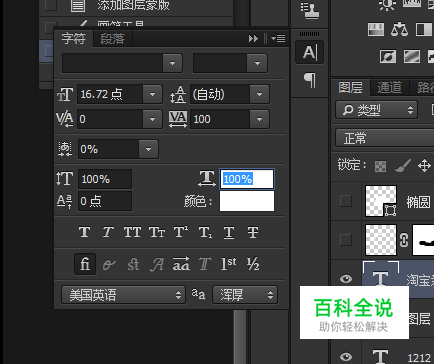Open the Paragraph panel dock icon
Image resolution: width=434 pixels, height=364 pixels.
(310, 80)
